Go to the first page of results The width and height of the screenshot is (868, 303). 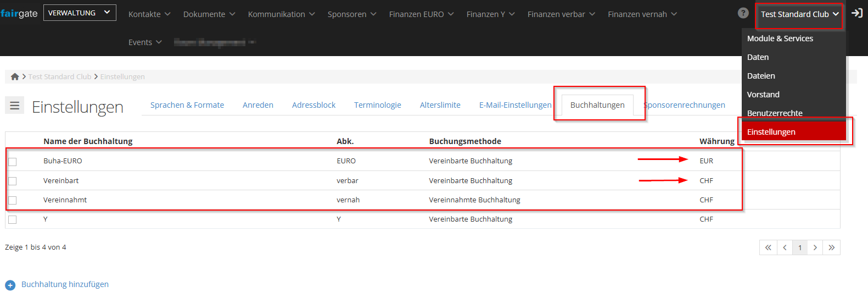(x=768, y=247)
